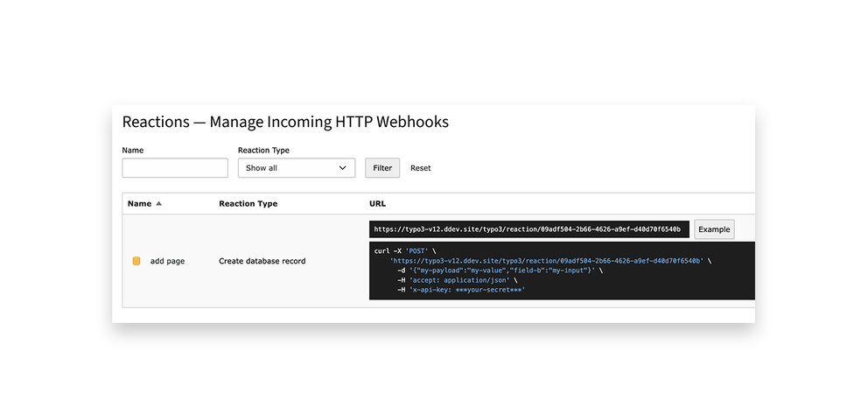Open the Reaction Type dropdown

(x=297, y=168)
